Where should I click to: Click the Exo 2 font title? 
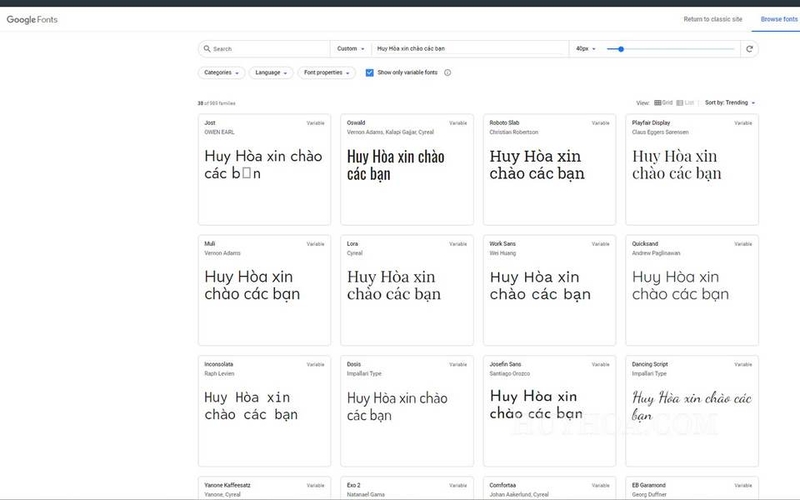[353, 485]
